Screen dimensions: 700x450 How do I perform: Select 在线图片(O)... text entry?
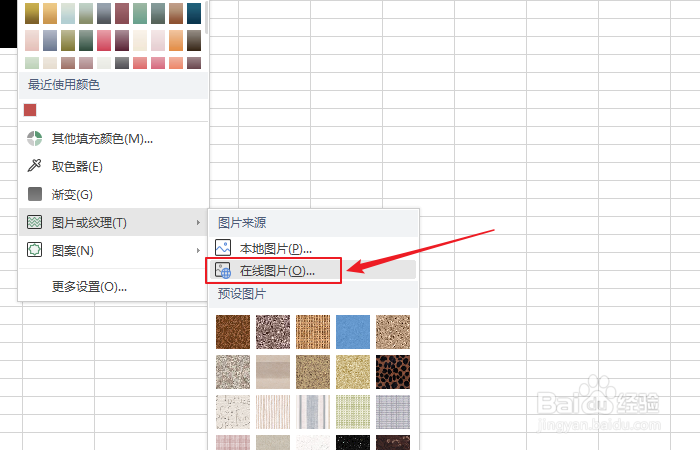coord(277,271)
